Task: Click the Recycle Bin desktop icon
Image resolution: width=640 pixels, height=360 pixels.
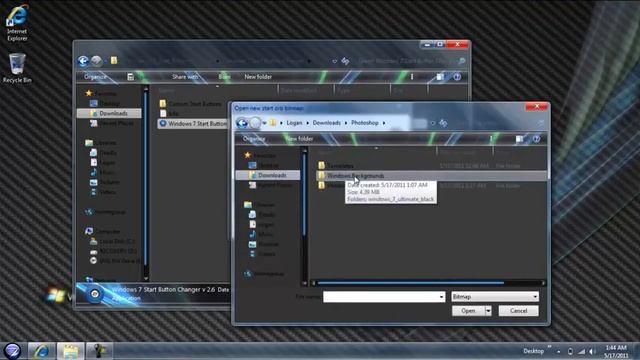Action: pyautogui.click(x=17, y=68)
